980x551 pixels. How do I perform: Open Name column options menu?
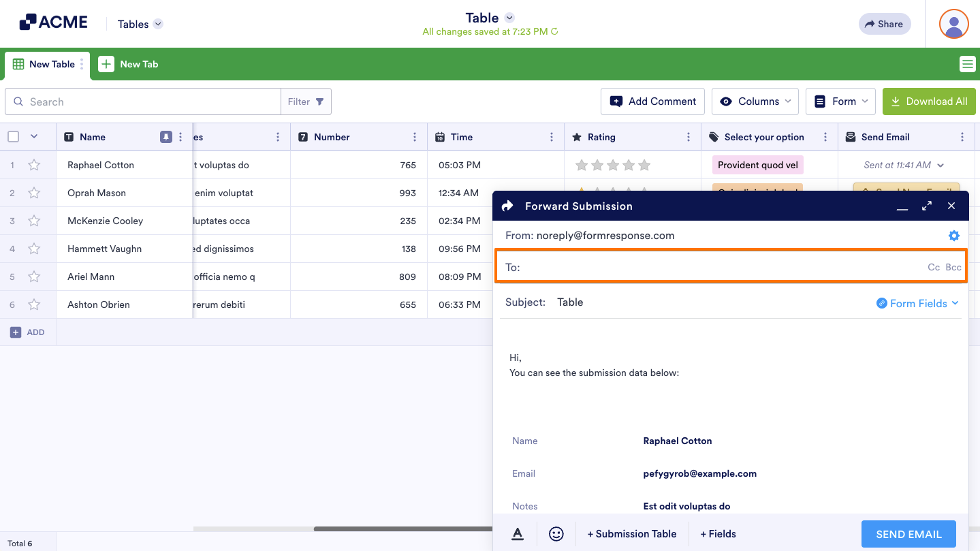(180, 137)
